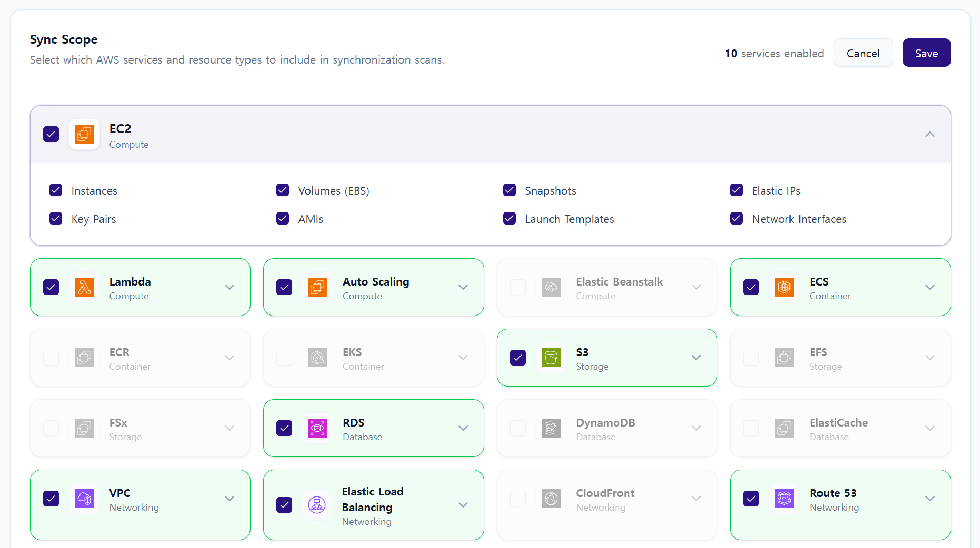Click the pink RDS database icon
The image size is (980, 548).
(317, 428)
